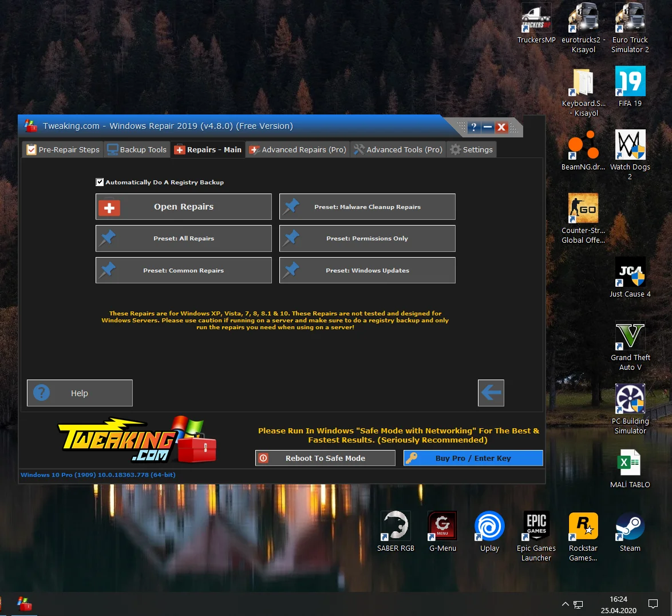This screenshot has width=672, height=616.
Task: Open the Advanced Repairs (Pro) tab
Action: (x=298, y=149)
